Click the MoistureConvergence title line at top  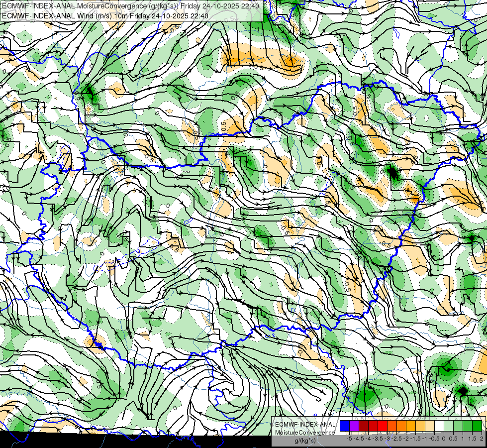point(130,5)
